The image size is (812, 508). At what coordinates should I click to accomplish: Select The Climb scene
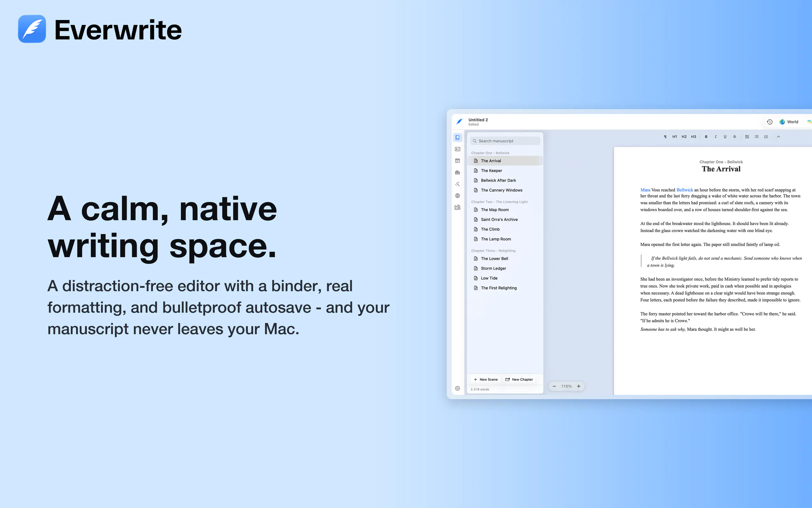[505, 229]
